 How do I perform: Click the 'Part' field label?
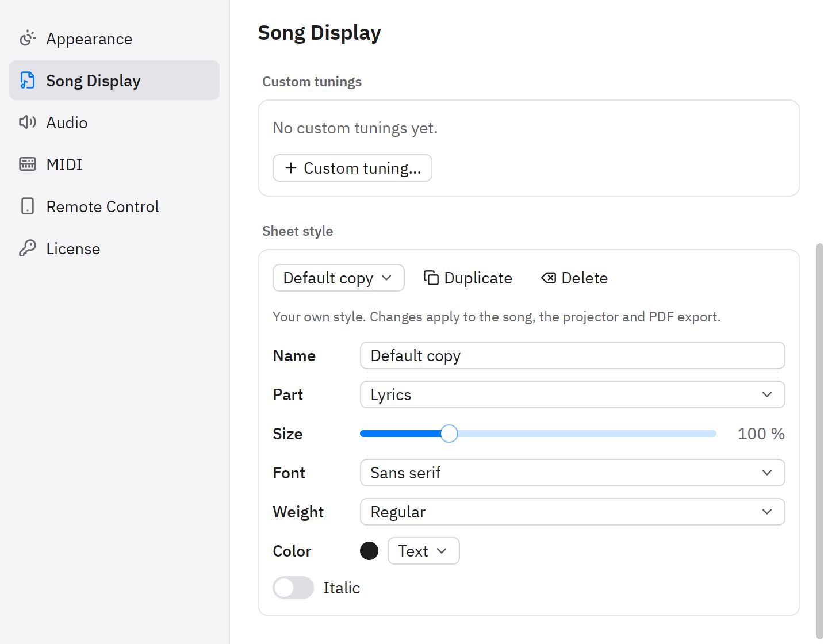(288, 394)
